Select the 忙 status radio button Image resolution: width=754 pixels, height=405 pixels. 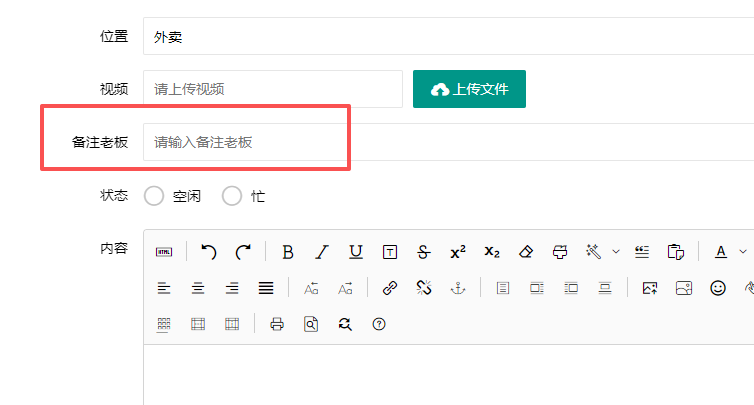(x=232, y=196)
